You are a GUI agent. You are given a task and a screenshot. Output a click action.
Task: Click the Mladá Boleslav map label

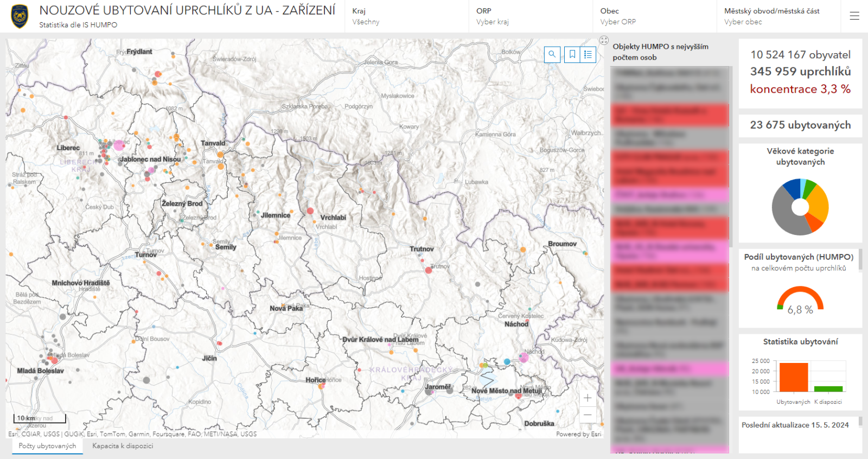click(40, 371)
